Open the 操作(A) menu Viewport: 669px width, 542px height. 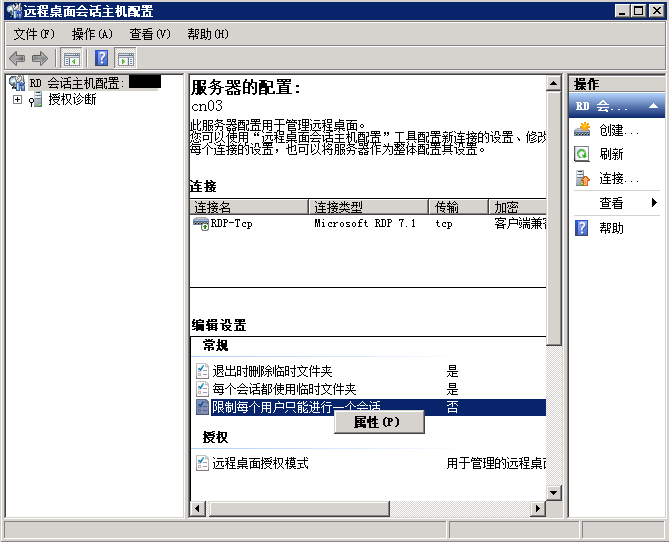[92, 34]
